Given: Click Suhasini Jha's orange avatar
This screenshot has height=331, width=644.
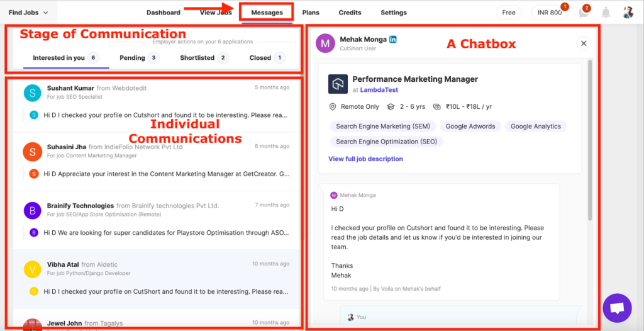Looking at the screenshot, I should coord(33,152).
